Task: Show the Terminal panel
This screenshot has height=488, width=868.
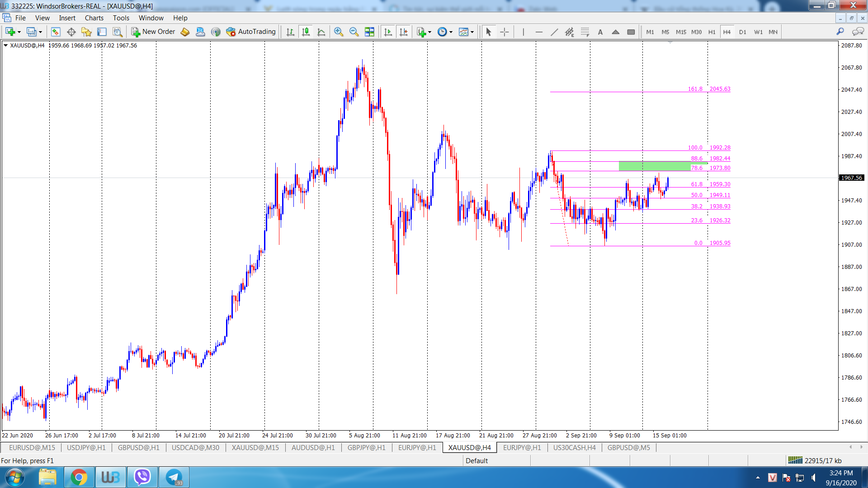Action: (102, 32)
